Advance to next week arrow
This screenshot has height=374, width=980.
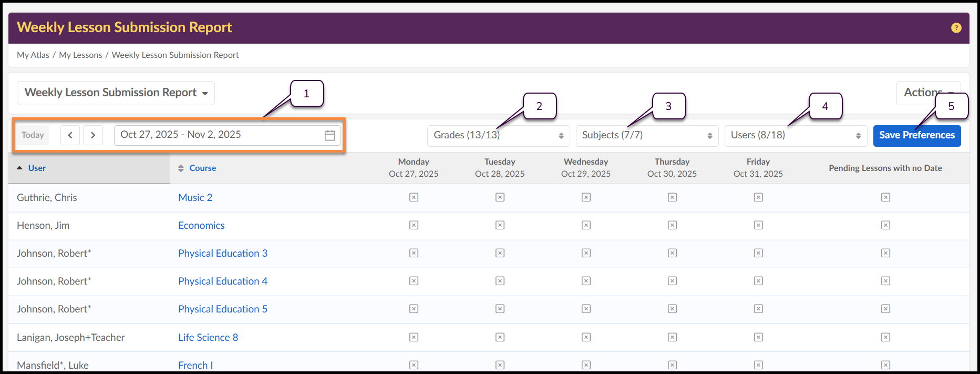93,135
